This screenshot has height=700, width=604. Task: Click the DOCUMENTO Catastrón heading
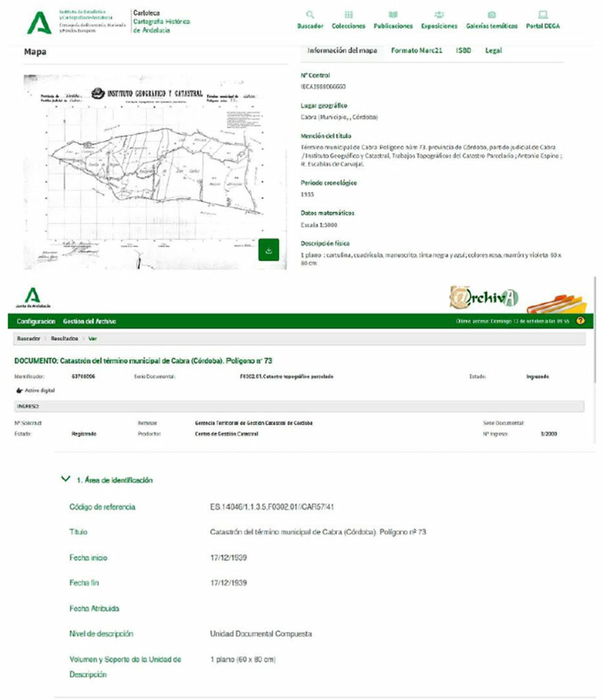(x=144, y=361)
